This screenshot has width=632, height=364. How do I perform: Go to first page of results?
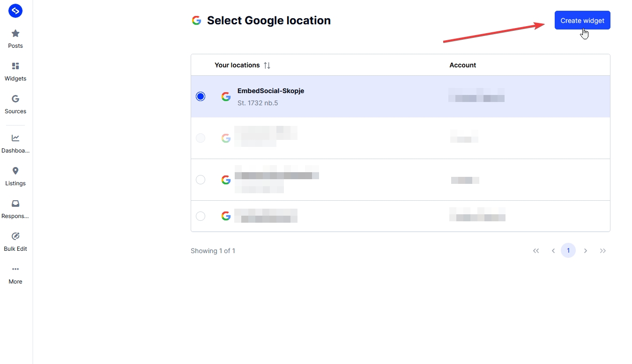coord(536,251)
